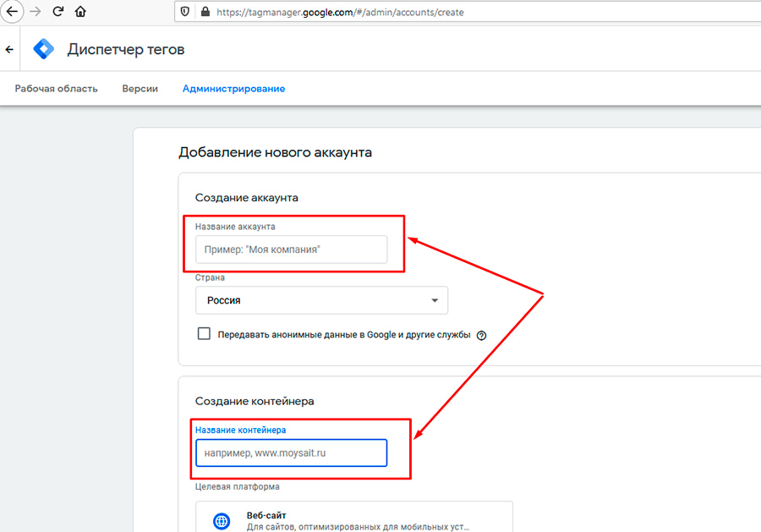Click the browser back navigation arrow

(x=12, y=12)
